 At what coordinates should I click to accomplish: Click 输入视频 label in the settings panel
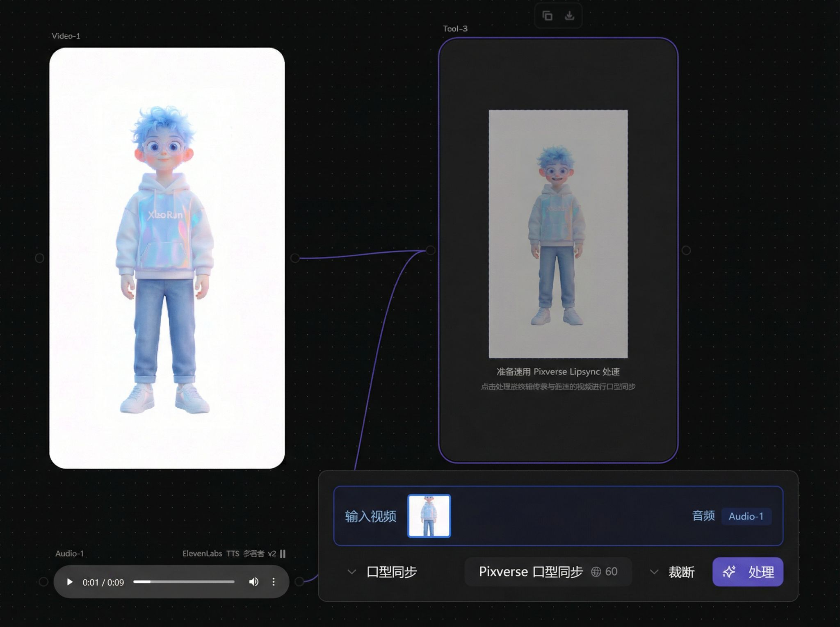pos(370,516)
